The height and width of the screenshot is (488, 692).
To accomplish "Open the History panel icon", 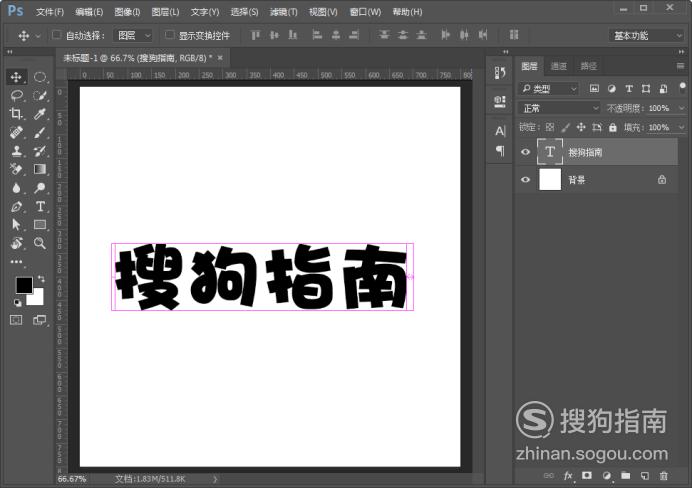I will coord(500,73).
